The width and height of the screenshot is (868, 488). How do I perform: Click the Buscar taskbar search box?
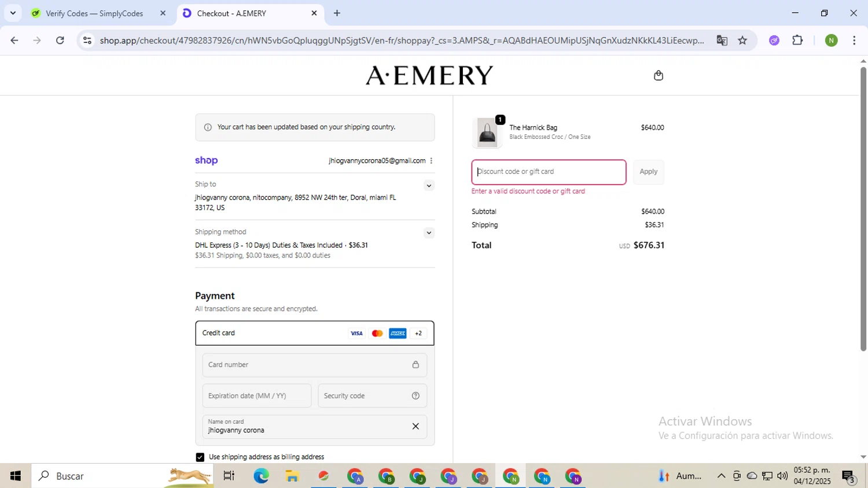click(122, 476)
